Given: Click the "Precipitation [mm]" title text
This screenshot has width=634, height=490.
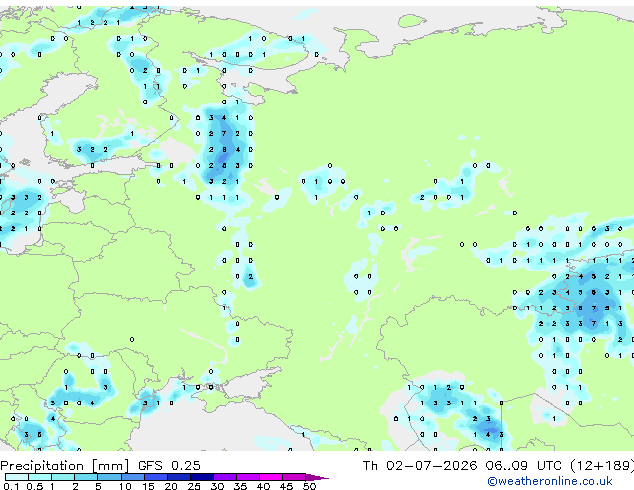Looking at the screenshot, I should [x=65, y=466].
